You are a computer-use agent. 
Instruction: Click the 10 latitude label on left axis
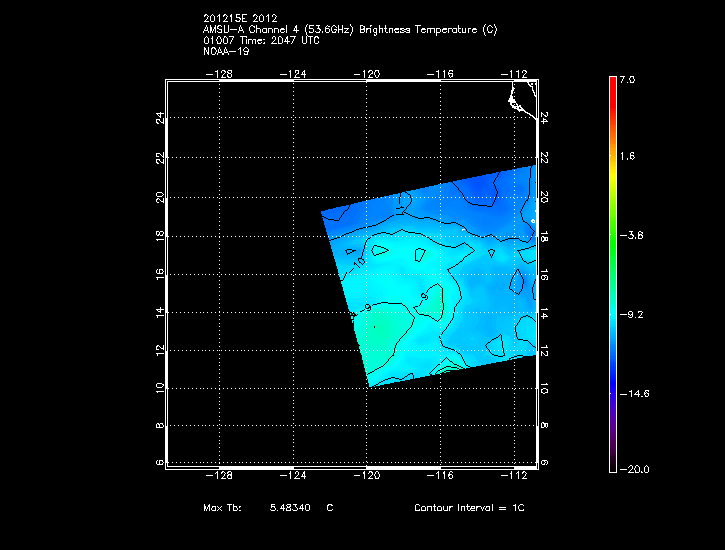(x=159, y=388)
